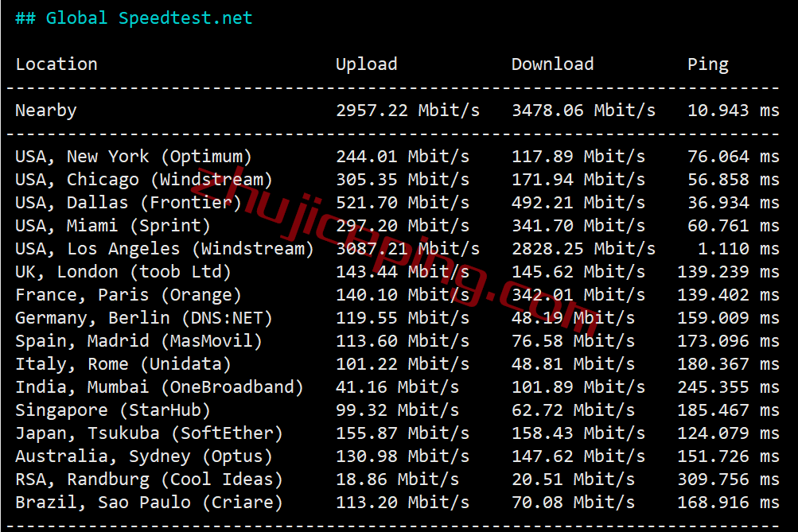Click the Upload column header
The image size is (798, 532).
pos(367,64)
